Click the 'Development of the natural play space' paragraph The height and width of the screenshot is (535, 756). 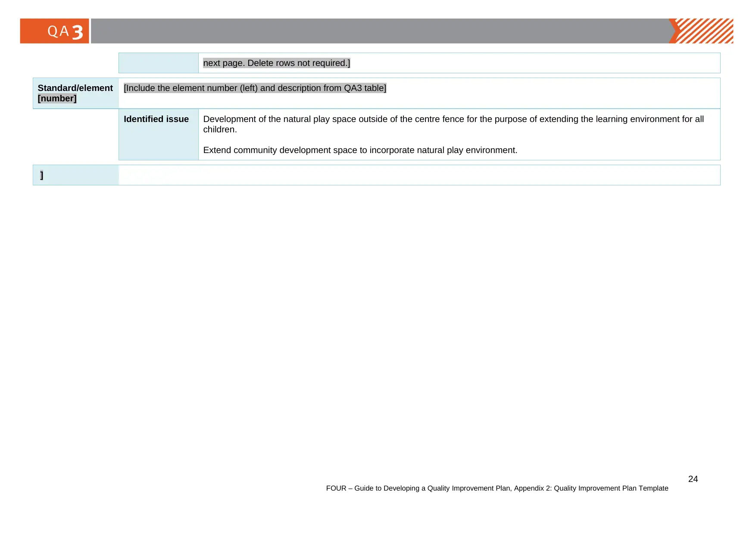pos(453,124)
